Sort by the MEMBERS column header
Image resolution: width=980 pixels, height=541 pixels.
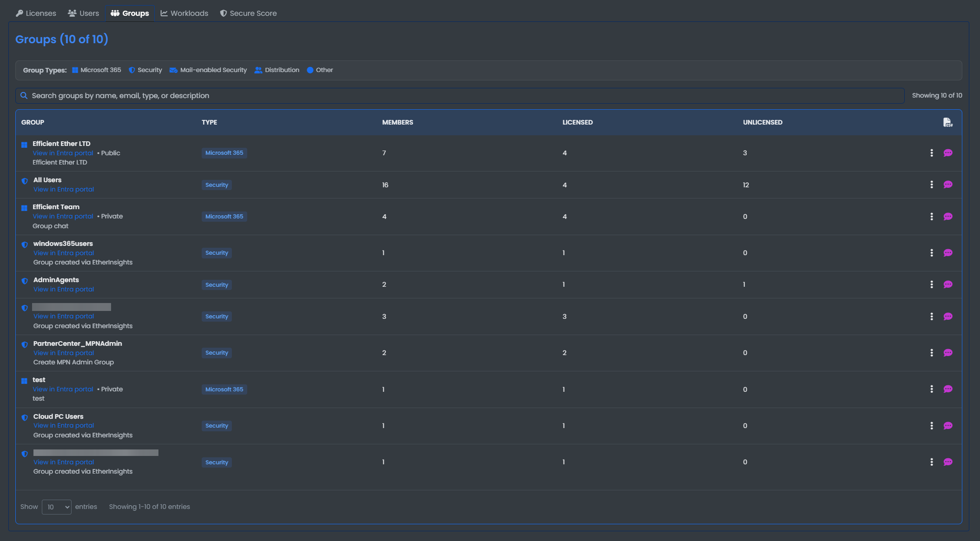click(397, 122)
